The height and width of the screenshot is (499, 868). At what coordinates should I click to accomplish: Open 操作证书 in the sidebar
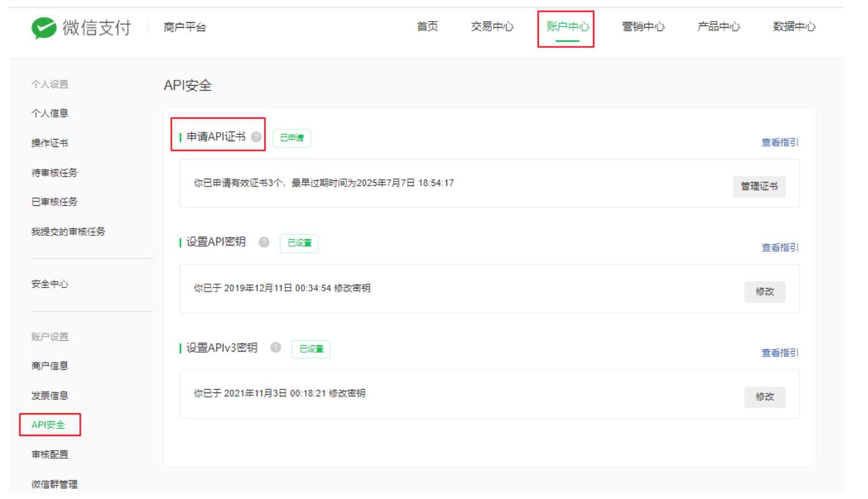[50, 143]
